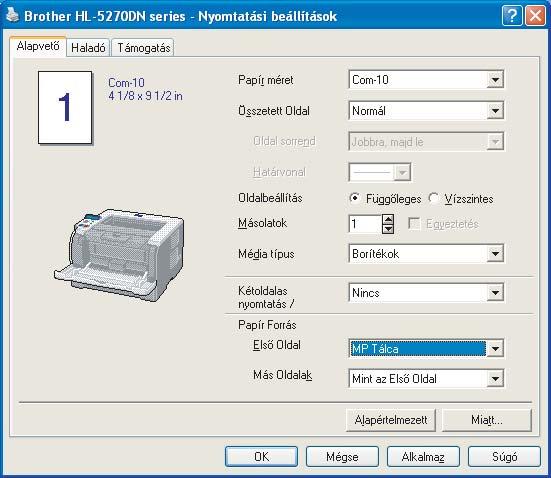
Task: Switch to the Támogatás tab
Action: click(x=143, y=47)
